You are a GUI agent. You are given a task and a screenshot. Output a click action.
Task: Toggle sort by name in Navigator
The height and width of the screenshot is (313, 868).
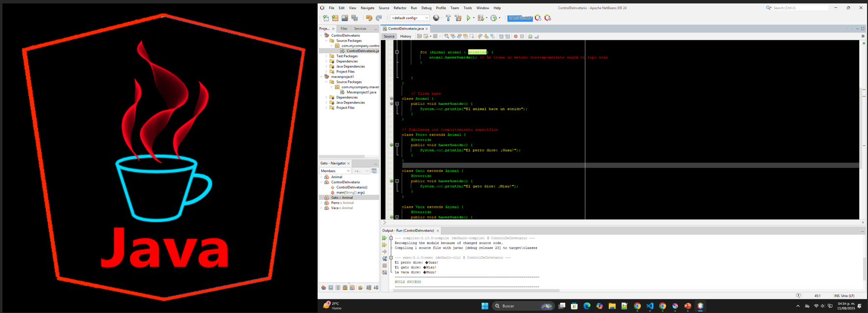pos(369,288)
